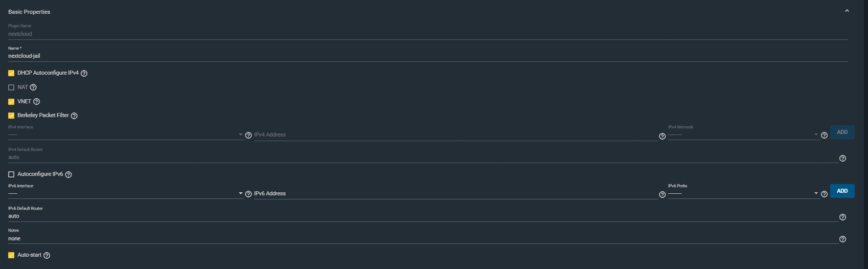
Task: Open the VNET help icon
Action: 36,102
